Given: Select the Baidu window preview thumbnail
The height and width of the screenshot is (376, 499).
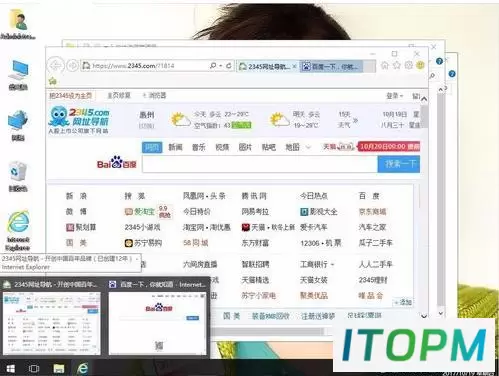Looking at the screenshot, I should point(157,317).
